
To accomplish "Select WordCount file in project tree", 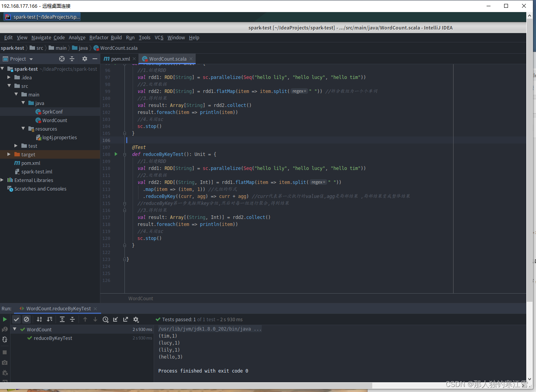I will (x=50, y=120).
